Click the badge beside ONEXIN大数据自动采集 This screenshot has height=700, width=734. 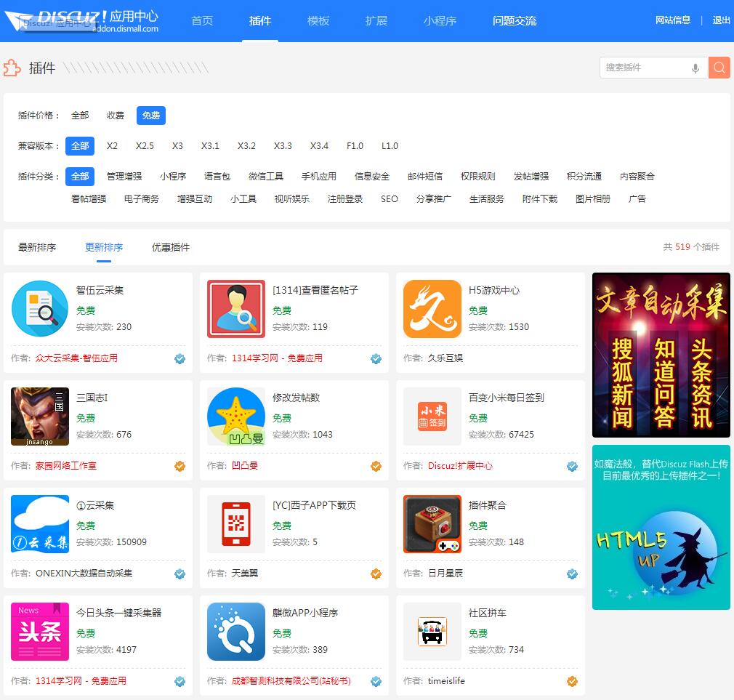[x=180, y=574]
